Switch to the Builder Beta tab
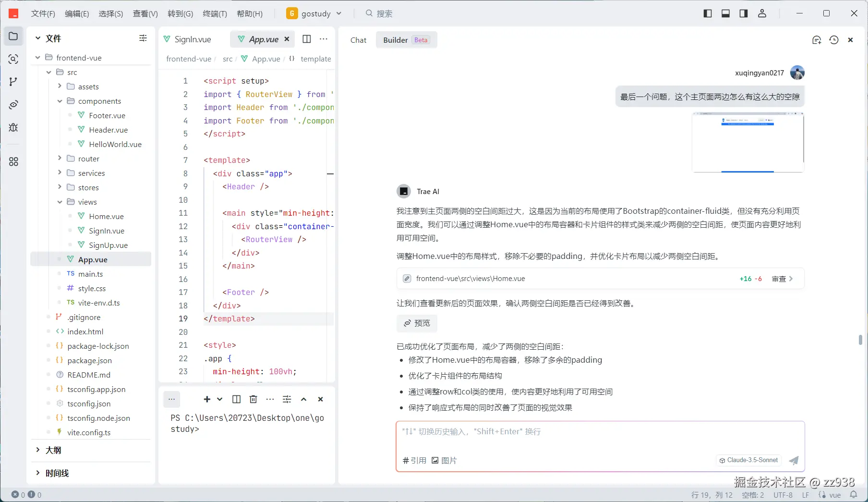This screenshot has width=868, height=502. (406, 40)
